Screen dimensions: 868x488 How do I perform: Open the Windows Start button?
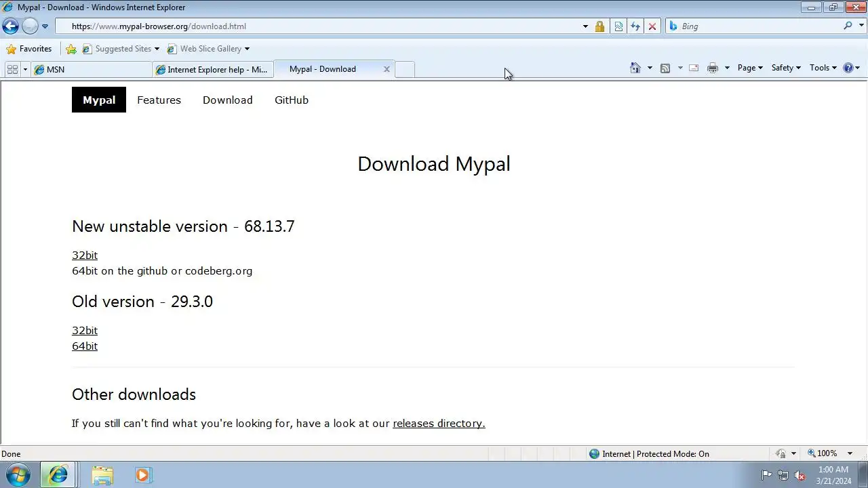tap(18, 475)
